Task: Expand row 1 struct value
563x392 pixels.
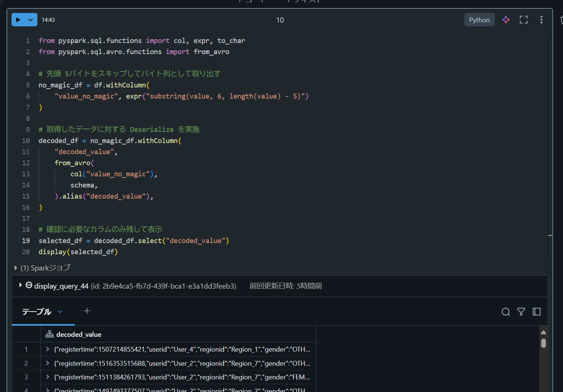Action: (x=47, y=349)
